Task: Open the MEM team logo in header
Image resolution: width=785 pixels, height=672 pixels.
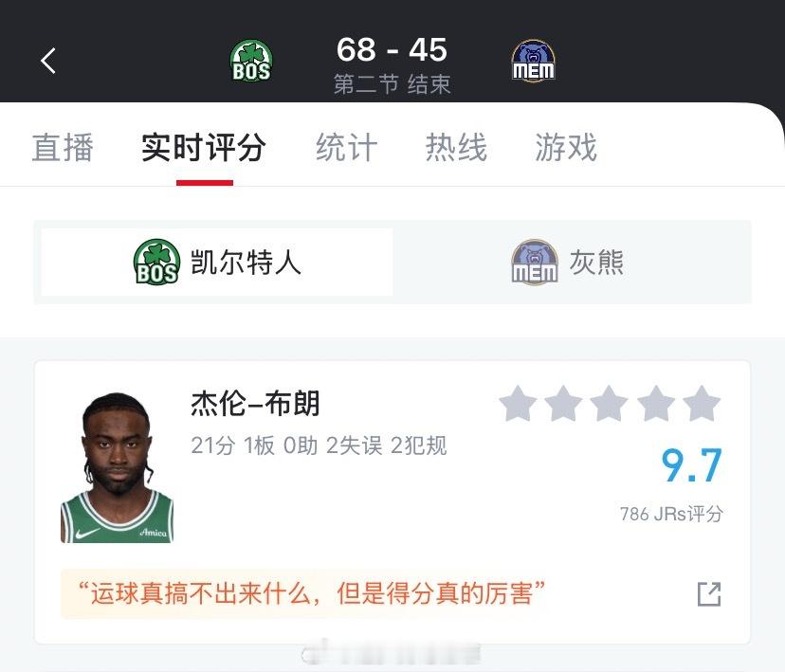Action: 534,61
